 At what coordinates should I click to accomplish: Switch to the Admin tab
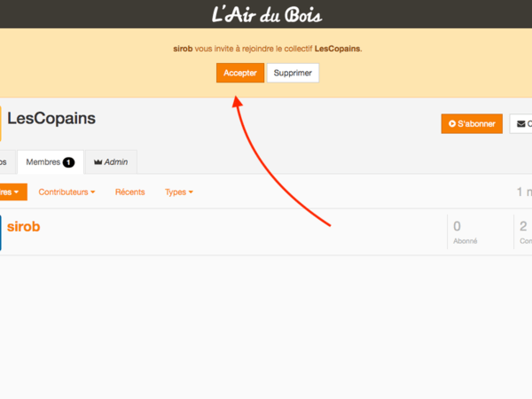pos(111,162)
